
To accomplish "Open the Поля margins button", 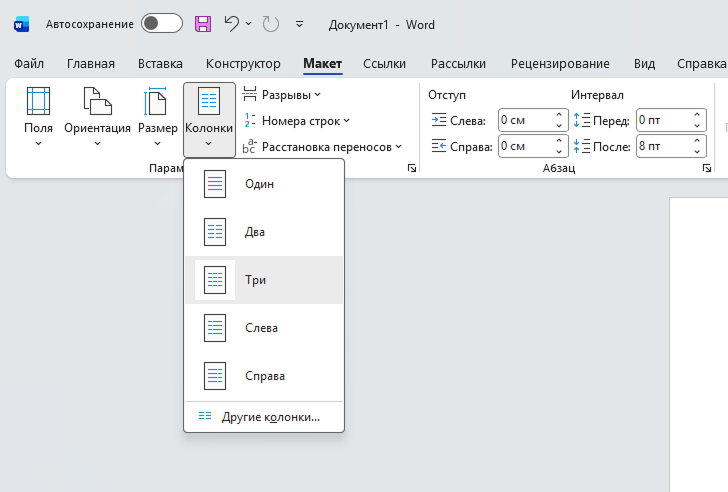I will click(x=38, y=118).
